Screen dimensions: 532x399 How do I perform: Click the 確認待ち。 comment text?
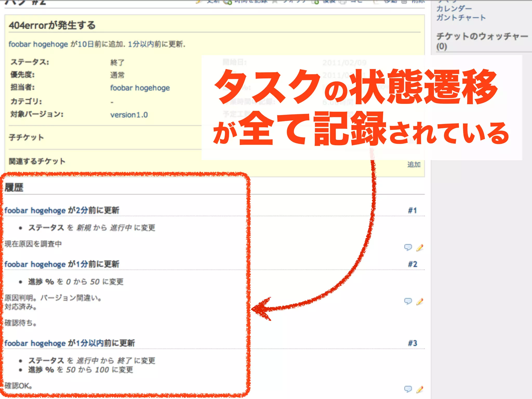pyautogui.click(x=21, y=323)
